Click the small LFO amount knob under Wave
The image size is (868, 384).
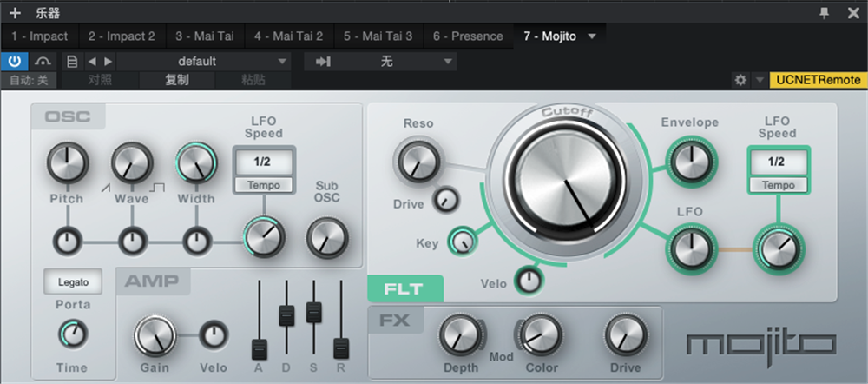pyautogui.click(x=132, y=242)
